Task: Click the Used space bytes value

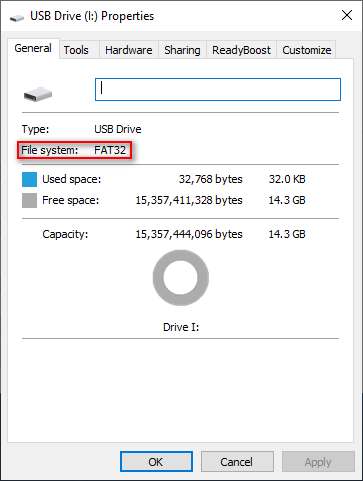Action: [x=211, y=179]
